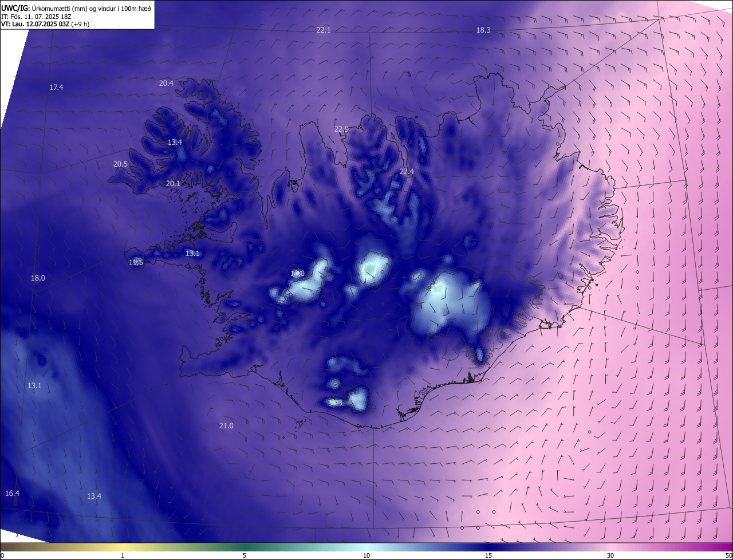This screenshot has height=560, width=733.
Task: Click the color scale tick labeled 15
Action: click(x=488, y=555)
